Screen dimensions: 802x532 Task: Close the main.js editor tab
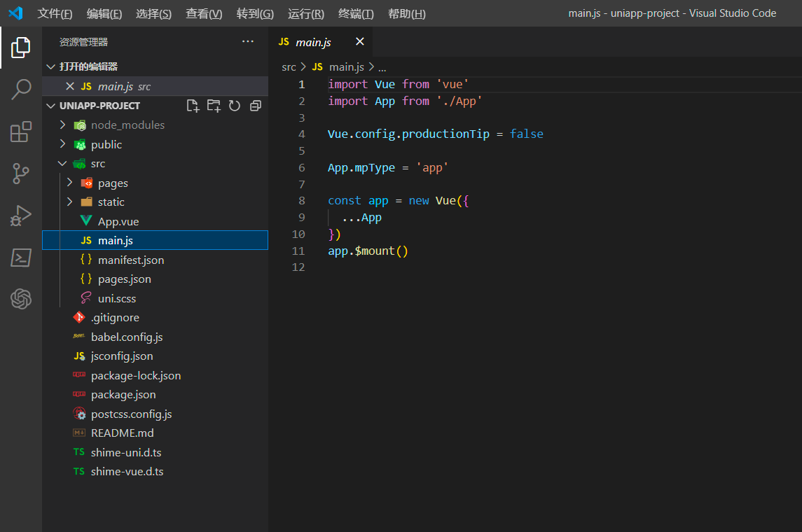tap(360, 41)
